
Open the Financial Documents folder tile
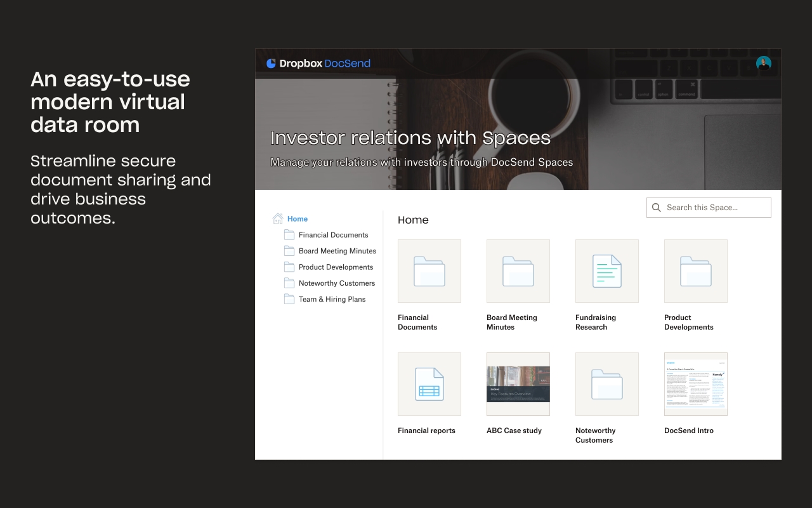429,271
